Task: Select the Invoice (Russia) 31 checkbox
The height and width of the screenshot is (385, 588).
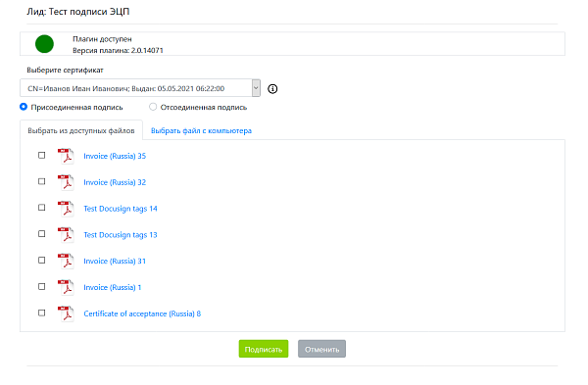Action: point(41,261)
